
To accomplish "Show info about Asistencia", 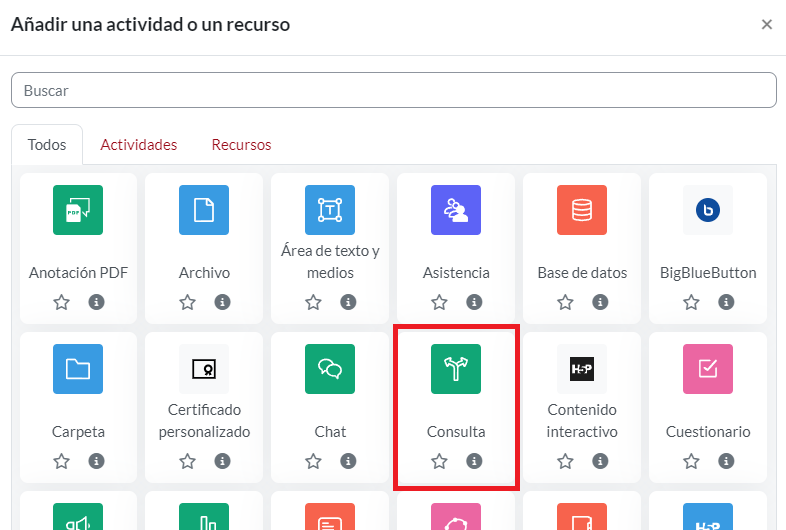I will (x=474, y=302).
